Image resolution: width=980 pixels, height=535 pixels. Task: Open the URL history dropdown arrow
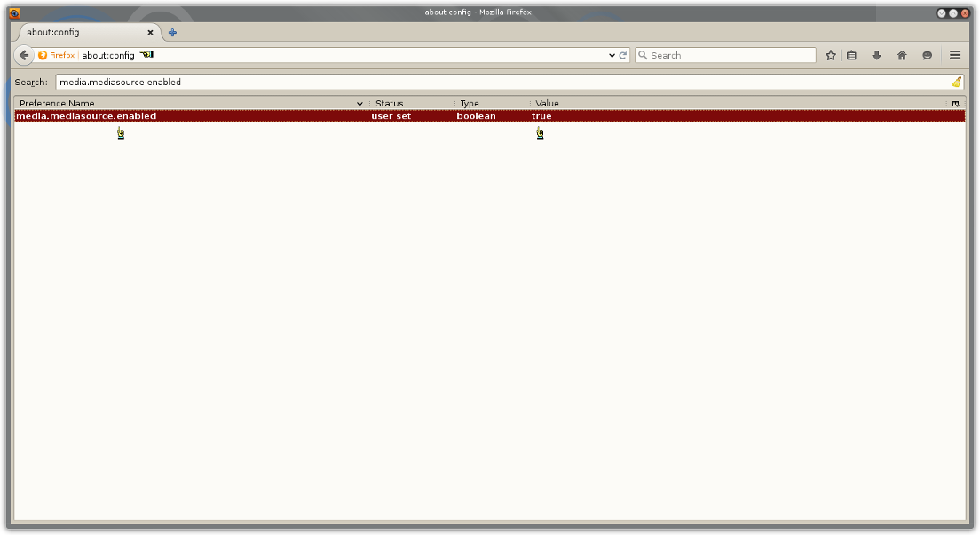pos(612,55)
